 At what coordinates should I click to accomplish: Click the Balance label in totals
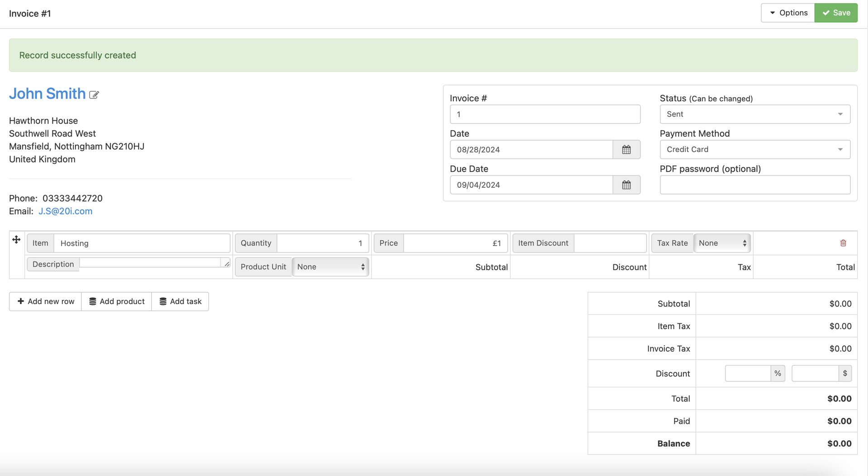[674, 444]
